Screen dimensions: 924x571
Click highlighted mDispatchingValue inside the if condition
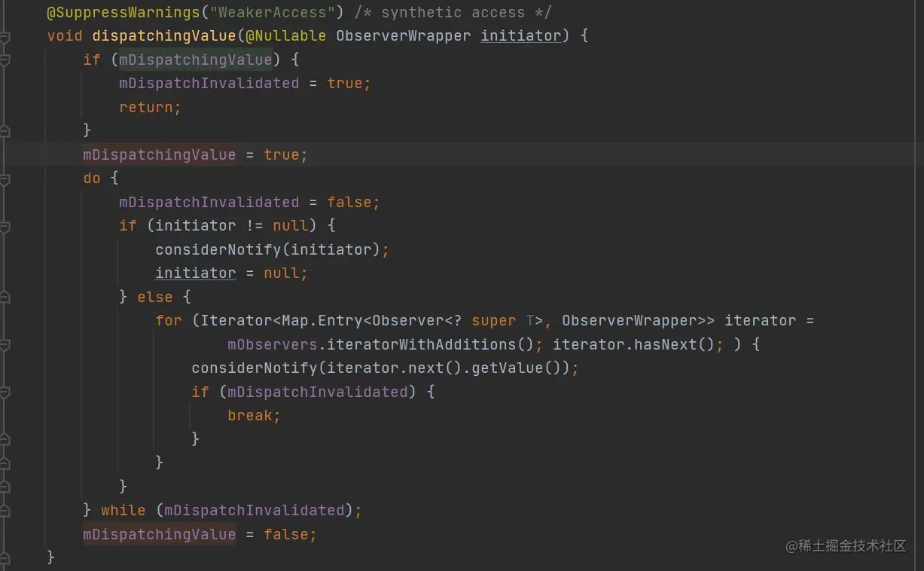coord(196,60)
